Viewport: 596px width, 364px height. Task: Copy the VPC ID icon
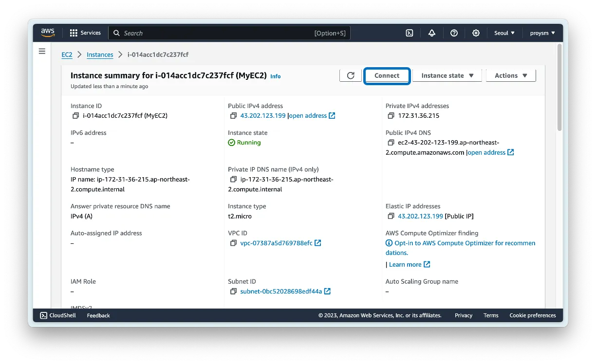pyautogui.click(x=233, y=243)
